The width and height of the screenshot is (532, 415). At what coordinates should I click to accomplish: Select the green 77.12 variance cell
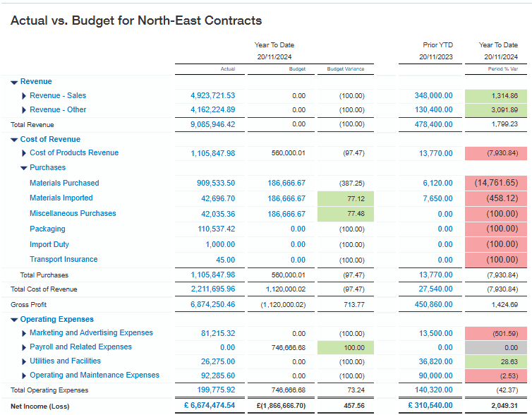pyautogui.click(x=346, y=199)
